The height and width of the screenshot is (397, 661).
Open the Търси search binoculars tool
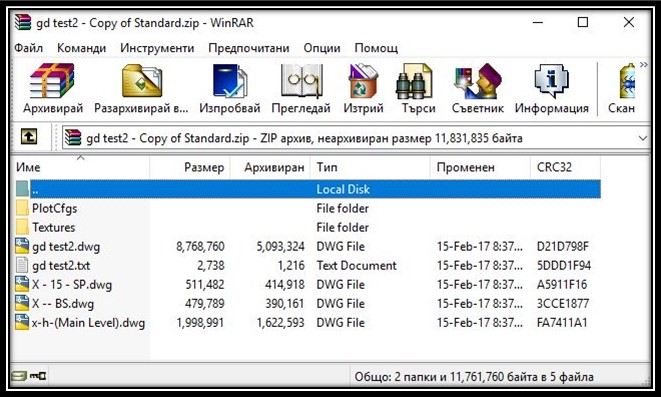[x=414, y=80]
